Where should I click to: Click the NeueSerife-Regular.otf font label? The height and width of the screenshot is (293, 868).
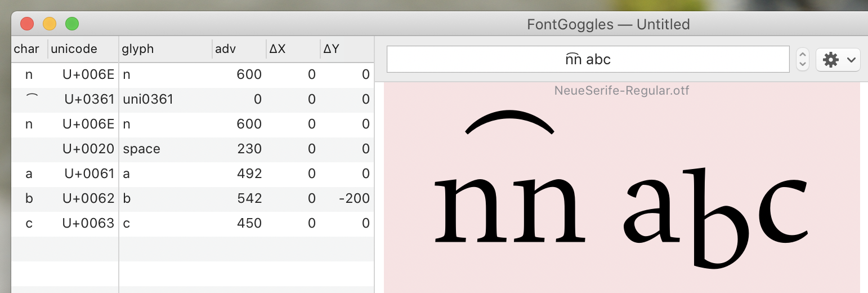tap(621, 91)
